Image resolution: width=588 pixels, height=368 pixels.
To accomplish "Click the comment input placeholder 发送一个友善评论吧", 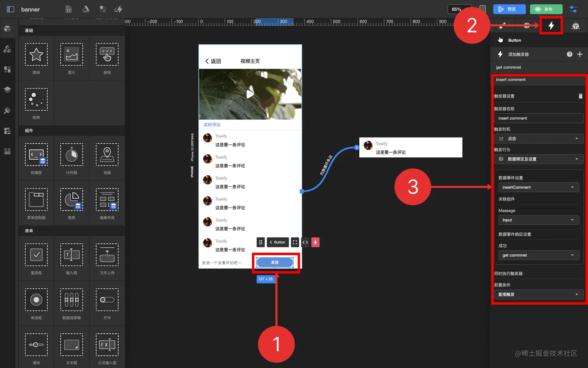I will pyautogui.click(x=222, y=263).
